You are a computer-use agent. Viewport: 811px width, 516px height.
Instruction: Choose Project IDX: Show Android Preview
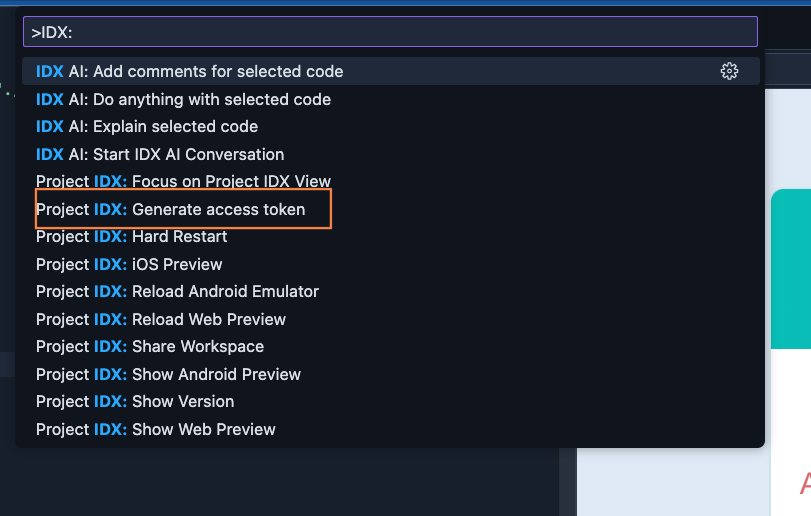(x=391, y=374)
